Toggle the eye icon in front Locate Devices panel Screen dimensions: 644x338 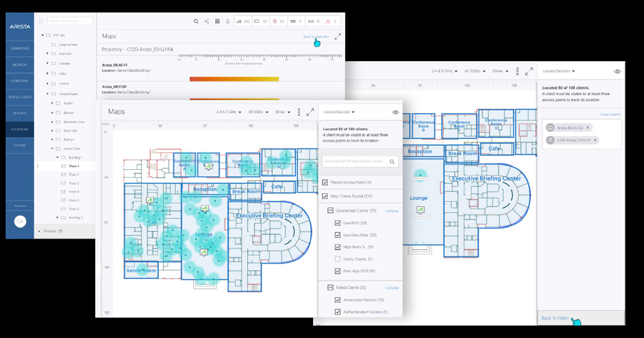(x=395, y=112)
